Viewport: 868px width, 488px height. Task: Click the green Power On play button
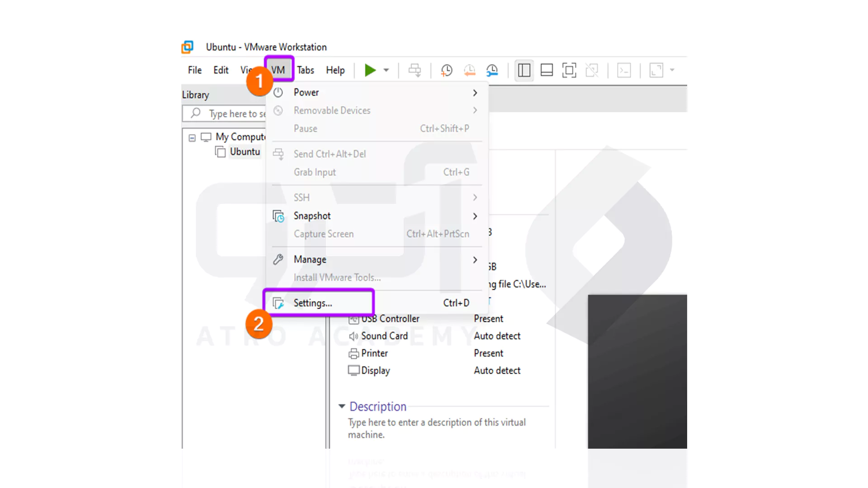tap(370, 70)
